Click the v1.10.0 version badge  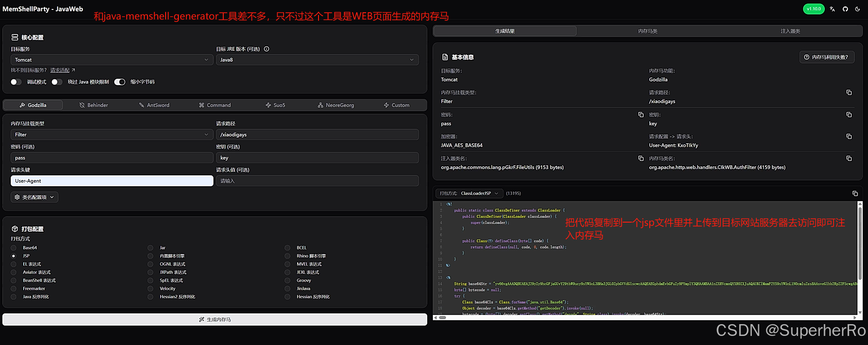(814, 9)
